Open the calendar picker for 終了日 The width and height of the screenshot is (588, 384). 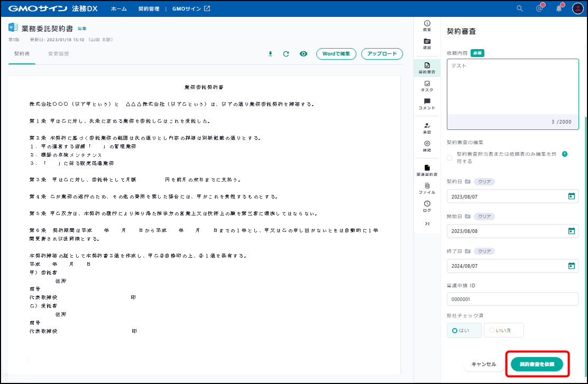(571, 266)
